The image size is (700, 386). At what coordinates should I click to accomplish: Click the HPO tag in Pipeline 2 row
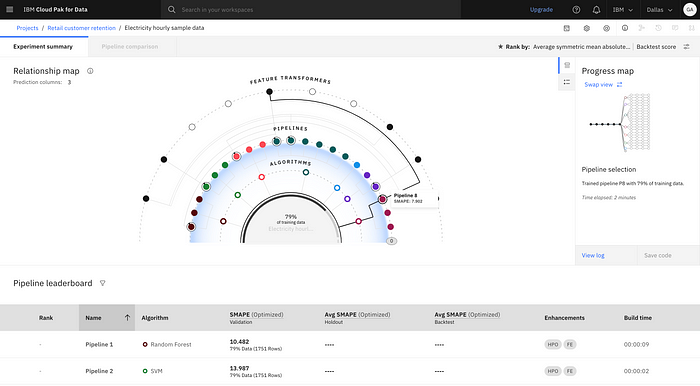pos(553,371)
